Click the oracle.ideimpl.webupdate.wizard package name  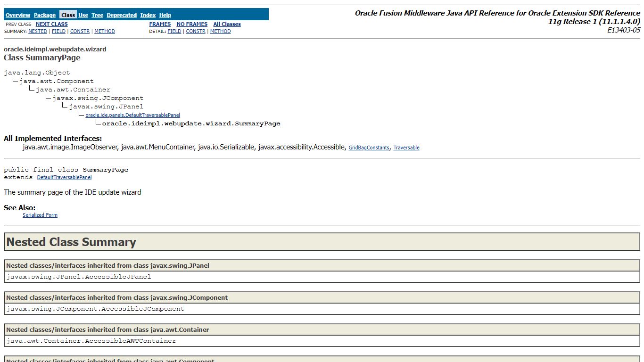[x=55, y=49]
